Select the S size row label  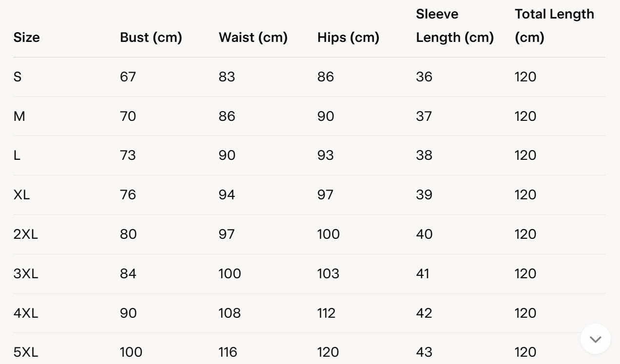(x=18, y=77)
